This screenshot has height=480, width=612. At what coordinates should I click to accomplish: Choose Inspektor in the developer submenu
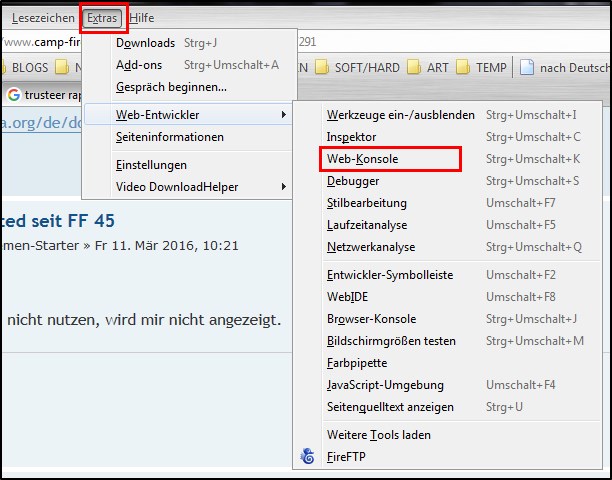(351, 136)
